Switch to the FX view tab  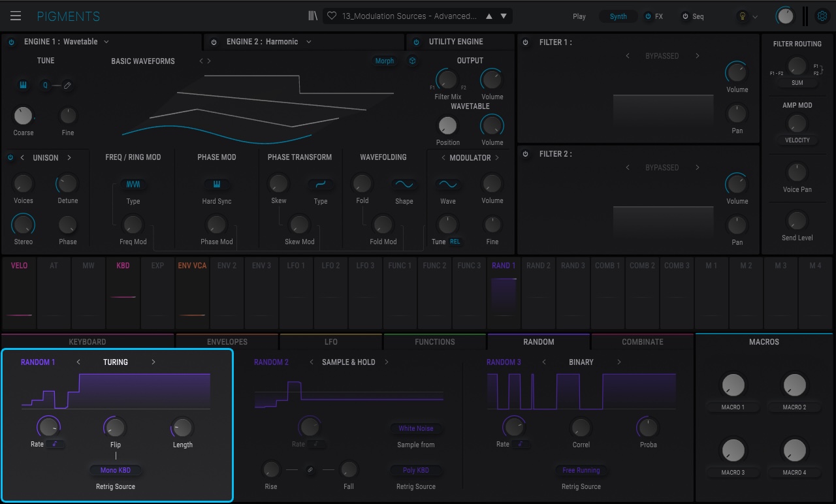(x=654, y=16)
